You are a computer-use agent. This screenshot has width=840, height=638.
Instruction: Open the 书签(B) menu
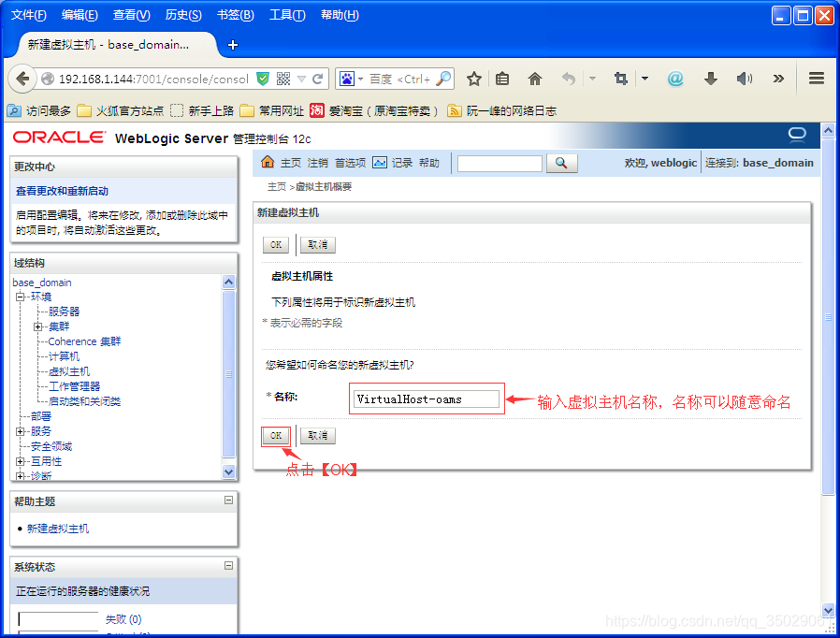235,15
